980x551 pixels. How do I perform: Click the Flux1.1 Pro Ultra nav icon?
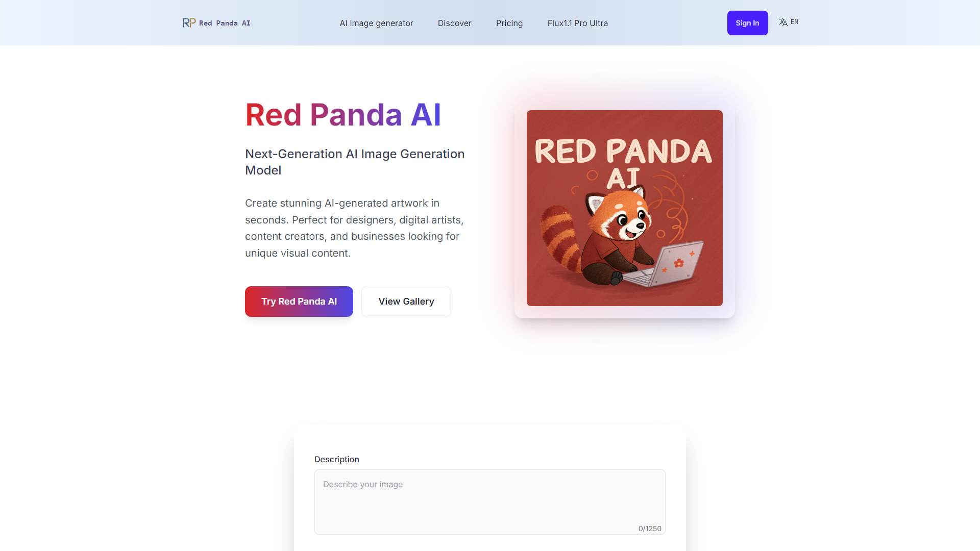[577, 22]
